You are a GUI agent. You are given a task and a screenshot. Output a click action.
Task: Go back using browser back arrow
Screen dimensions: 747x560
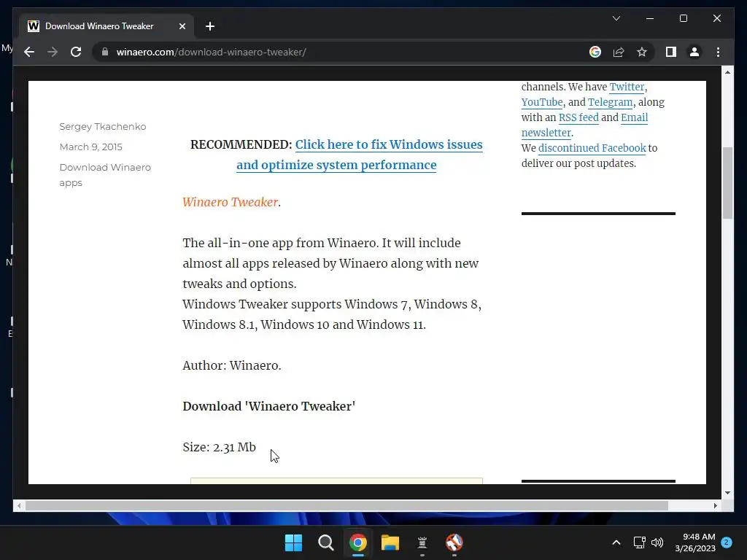[x=29, y=52]
